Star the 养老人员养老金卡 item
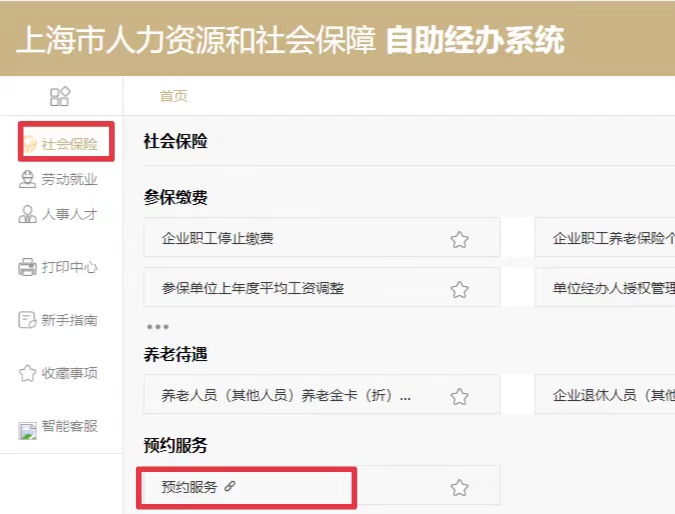The height and width of the screenshot is (514, 675). point(459,396)
